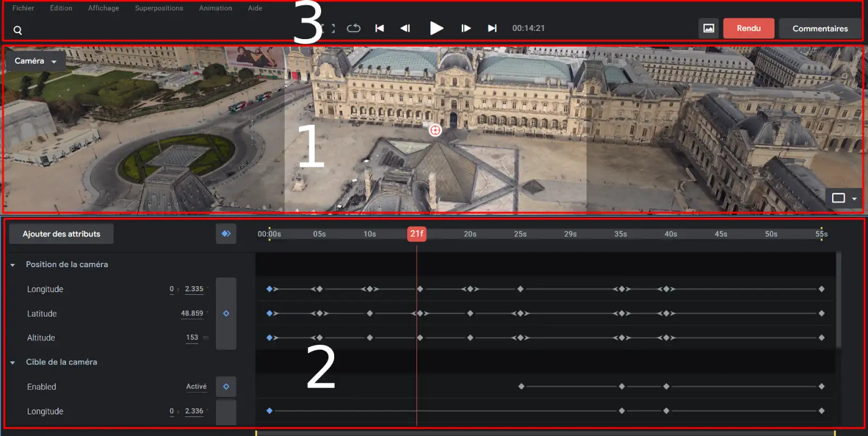Jump to the first frame

pyautogui.click(x=380, y=28)
